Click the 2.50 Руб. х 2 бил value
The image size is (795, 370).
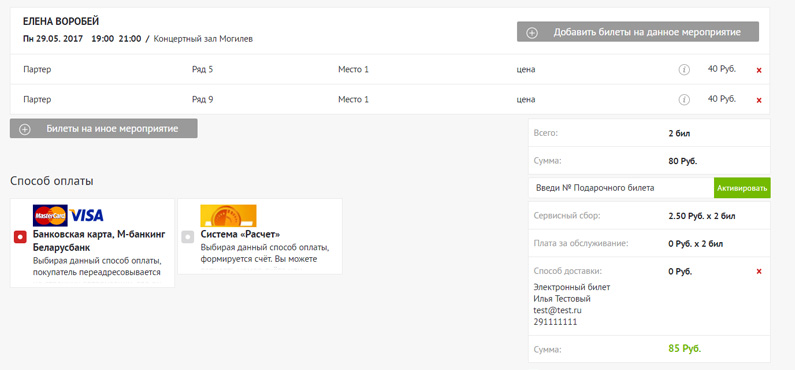tap(702, 216)
